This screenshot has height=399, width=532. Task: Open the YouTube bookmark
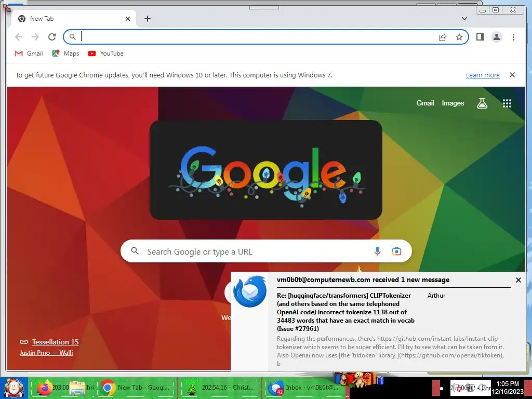[x=106, y=54]
